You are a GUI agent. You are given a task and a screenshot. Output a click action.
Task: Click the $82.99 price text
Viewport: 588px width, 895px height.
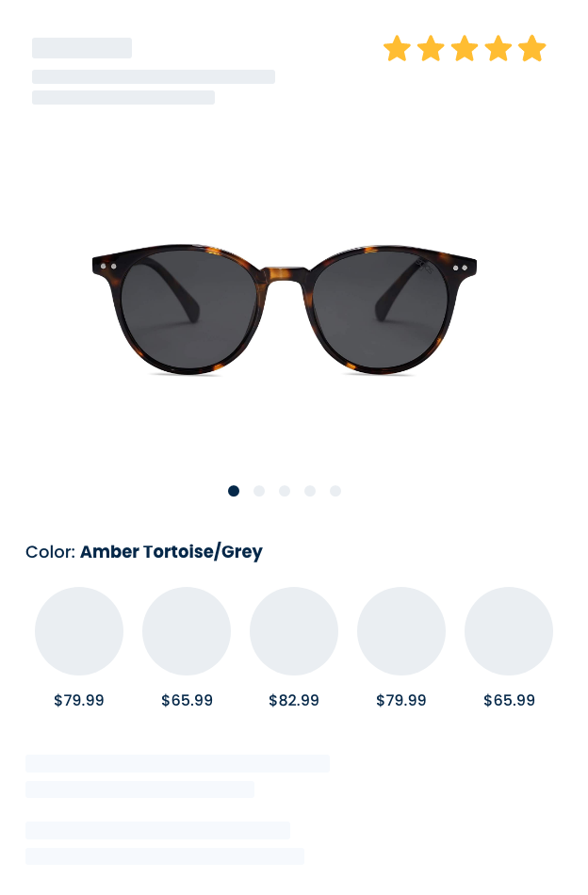point(293,700)
